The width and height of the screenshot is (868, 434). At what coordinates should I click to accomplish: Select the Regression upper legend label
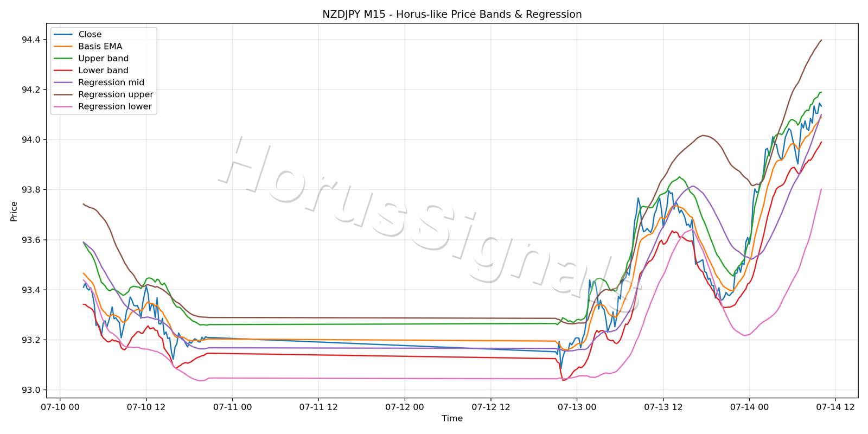point(116,94)
